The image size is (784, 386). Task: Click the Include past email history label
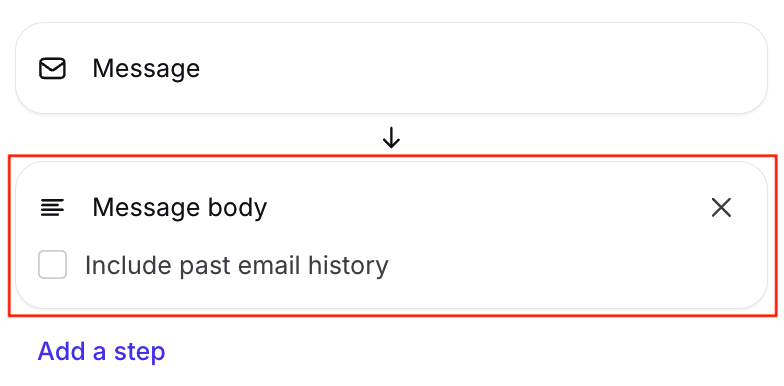click(236, 265)
